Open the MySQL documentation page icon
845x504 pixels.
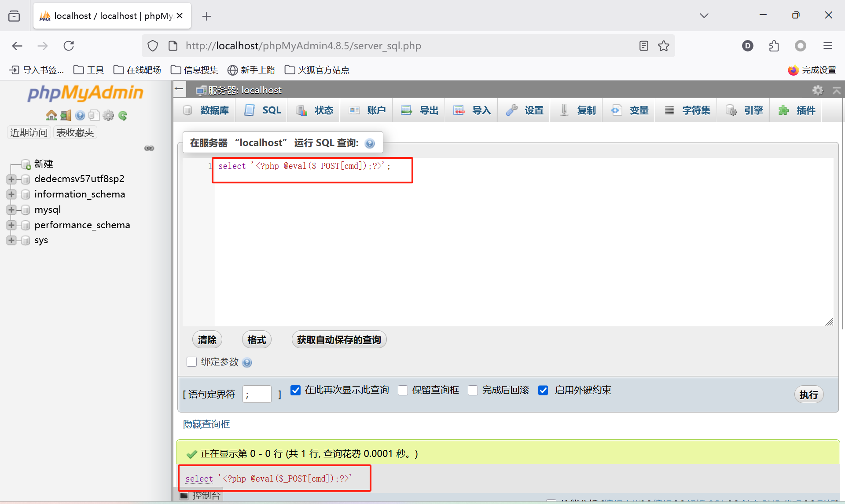[x=94, y=115]
